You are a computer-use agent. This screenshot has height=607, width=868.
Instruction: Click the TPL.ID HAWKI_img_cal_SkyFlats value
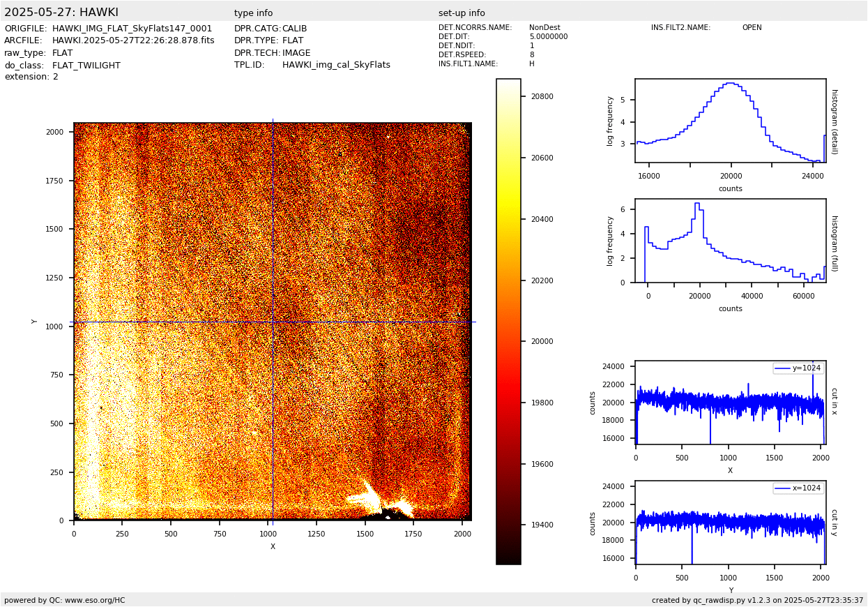point(336,65)
